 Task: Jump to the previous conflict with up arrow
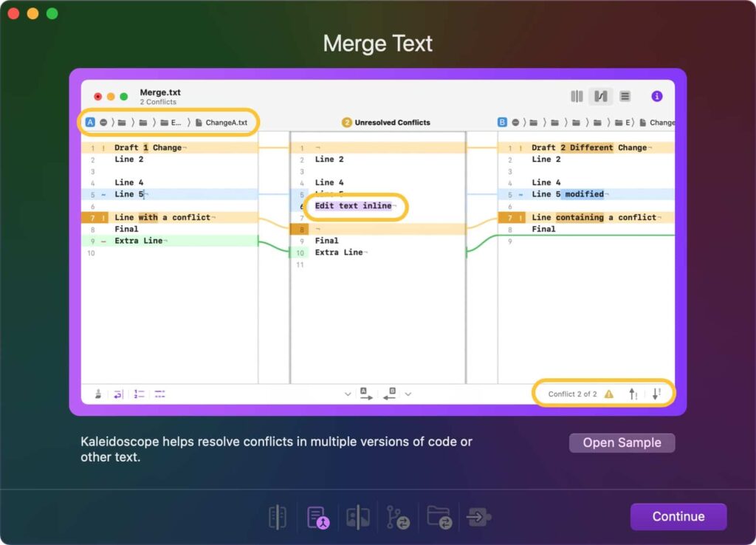[x=633, y=394]
